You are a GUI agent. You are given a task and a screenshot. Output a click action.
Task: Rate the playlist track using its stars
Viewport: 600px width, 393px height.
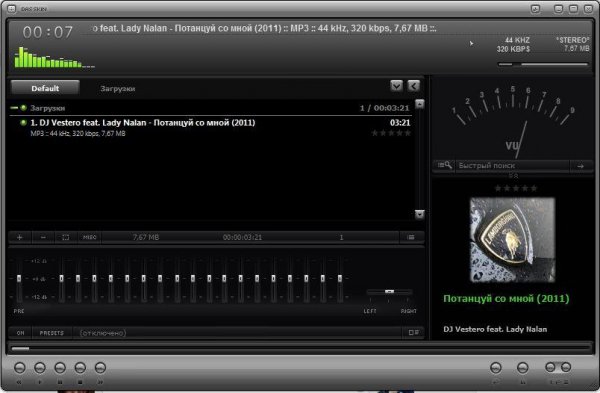pyautogui.click(x=391, y=133)
